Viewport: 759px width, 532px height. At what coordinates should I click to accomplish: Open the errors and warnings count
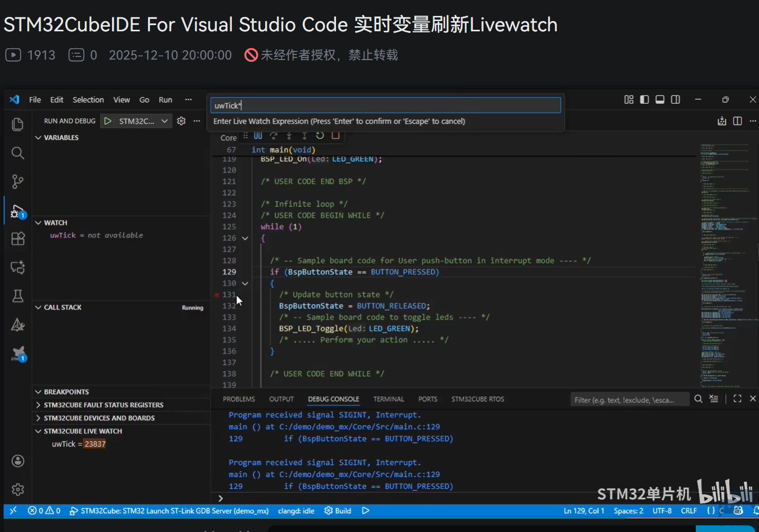44,510
